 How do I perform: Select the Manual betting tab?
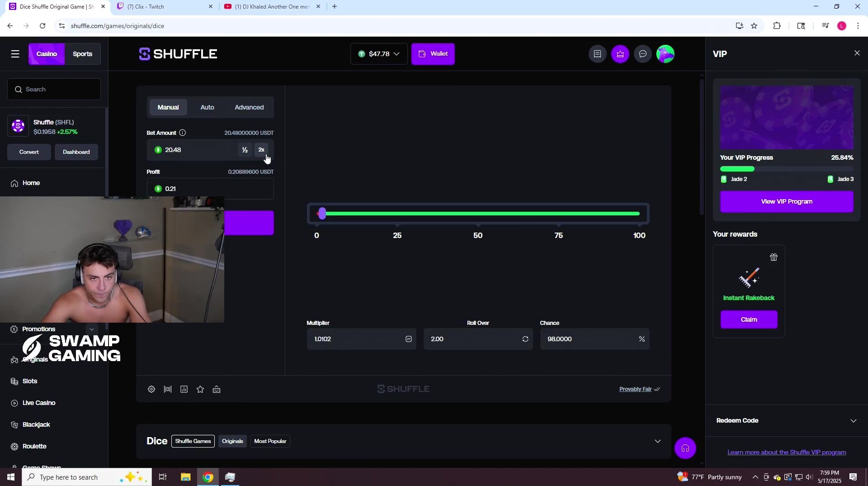point(168,107)
